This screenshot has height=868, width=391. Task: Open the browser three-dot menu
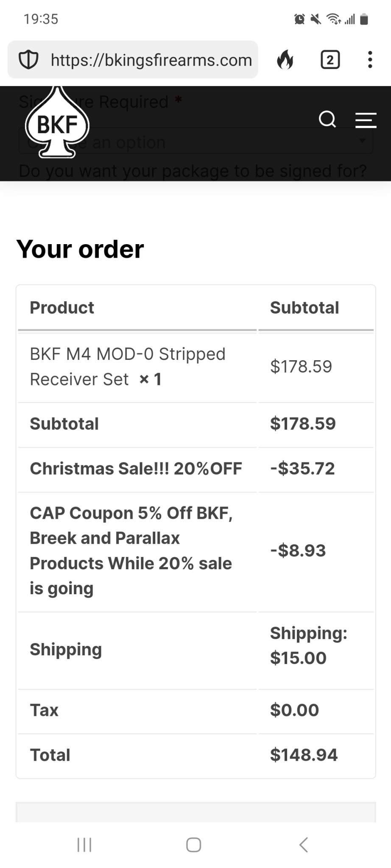pyautogui.click(x=370, y=60)
